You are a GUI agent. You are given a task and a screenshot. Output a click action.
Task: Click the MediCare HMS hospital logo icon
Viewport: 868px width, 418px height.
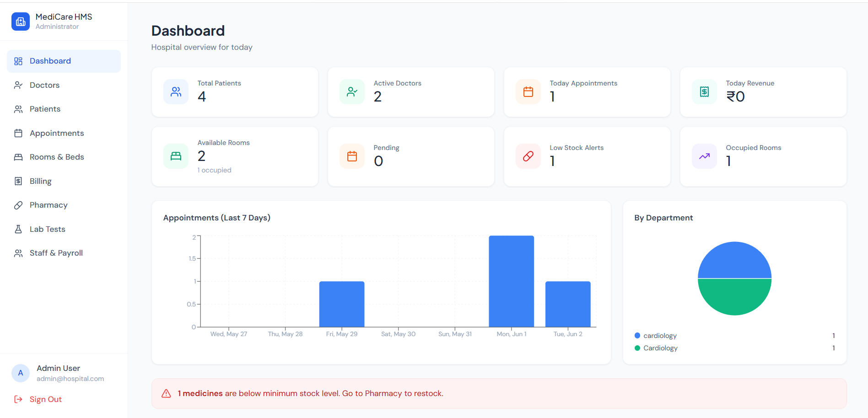point(21,21)
